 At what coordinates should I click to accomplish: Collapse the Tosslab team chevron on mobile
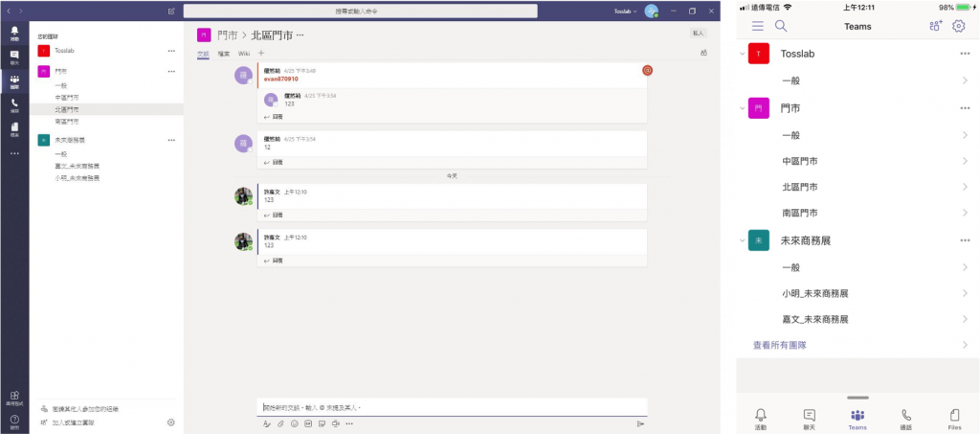[x=743, y=55]
